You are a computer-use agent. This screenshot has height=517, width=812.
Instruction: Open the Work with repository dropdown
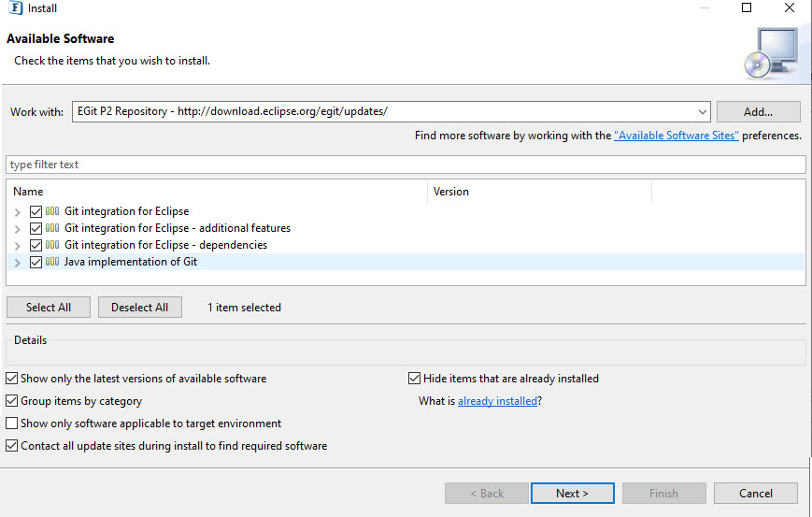(x=703, y=112)
